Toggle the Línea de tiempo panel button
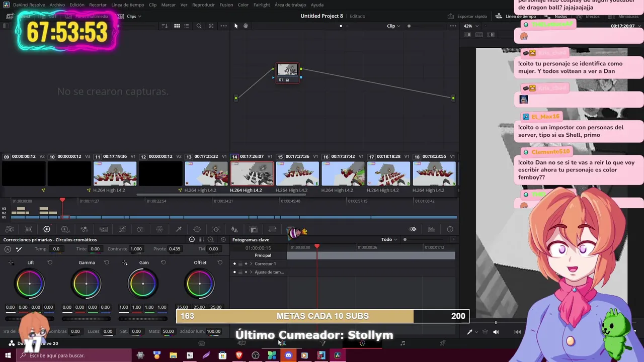Screen dimensions: 644x362 pyautogui.click(x=516, y=16)
